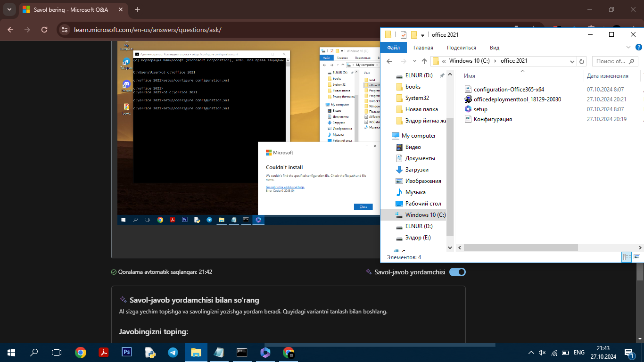Open the Файл menu in Explorer
The height and width of the screenshot is (362, 644).
tap(393, 48)
